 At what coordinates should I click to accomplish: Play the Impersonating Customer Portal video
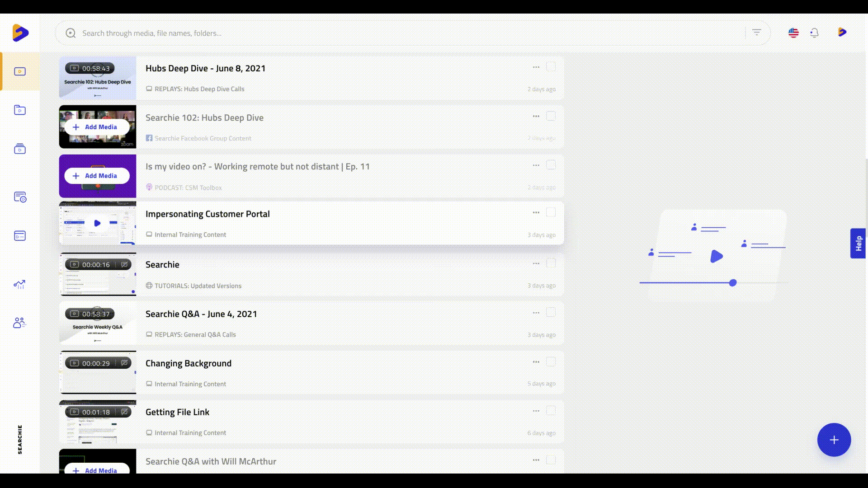(x=97, y=223)
